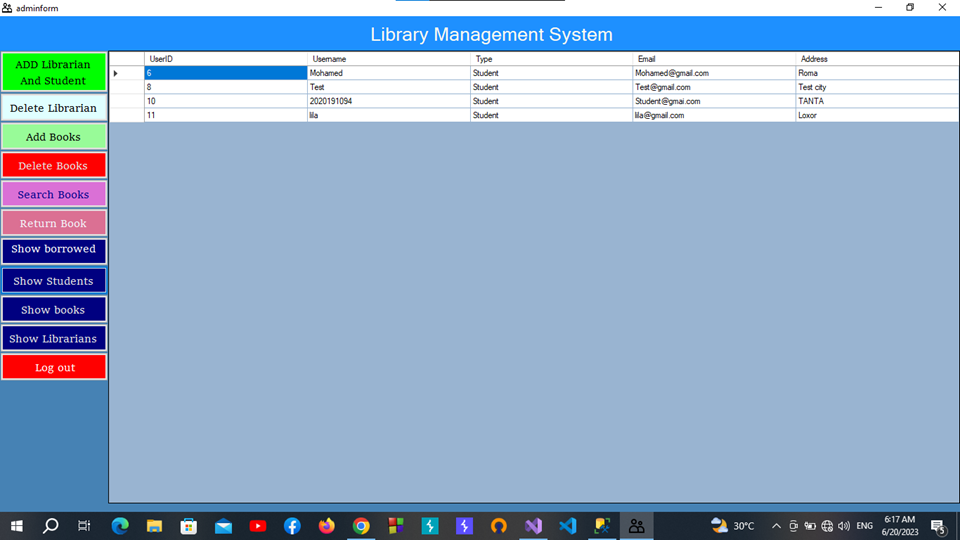Viewport: 960px width, 540px height.
Task: Open the weather 30°C widget
Action: point(733,526)
